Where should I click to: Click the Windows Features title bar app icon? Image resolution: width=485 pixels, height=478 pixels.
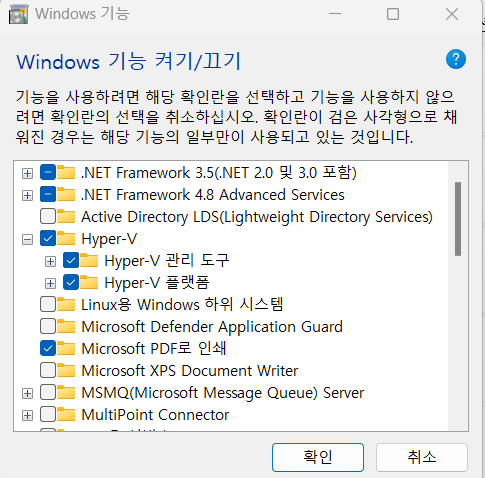pyautogui.click(x=19, y=14)
